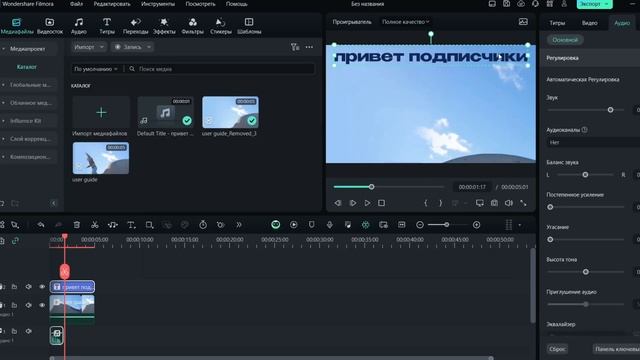Click the speed stopwatch icon
This screenshot has width=640, height=360.
pos(203,225)
